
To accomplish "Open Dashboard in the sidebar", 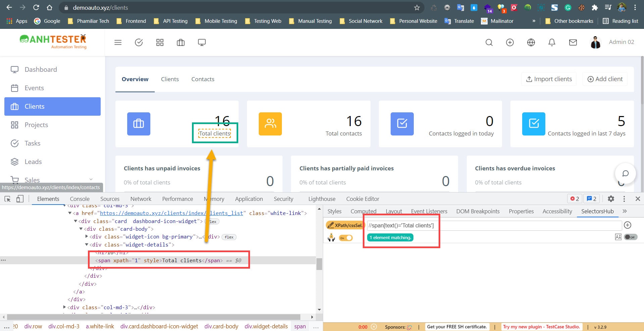I will point(52,69).
